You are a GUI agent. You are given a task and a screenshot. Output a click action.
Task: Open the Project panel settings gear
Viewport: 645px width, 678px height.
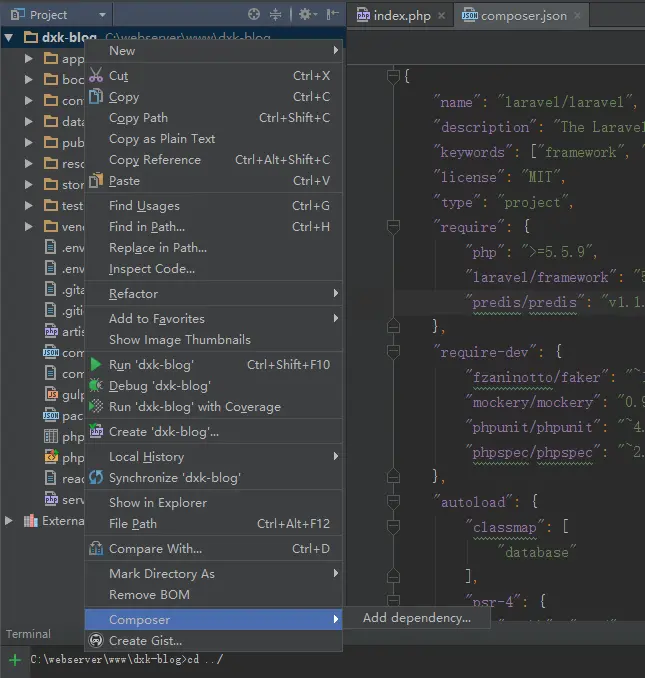[x=306, y=15]
